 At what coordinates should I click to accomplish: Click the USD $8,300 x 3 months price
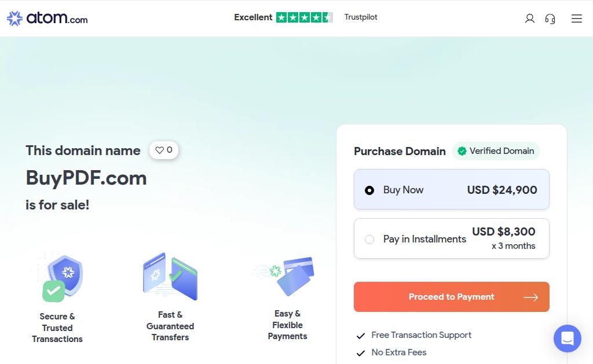(x=503, y=238)
